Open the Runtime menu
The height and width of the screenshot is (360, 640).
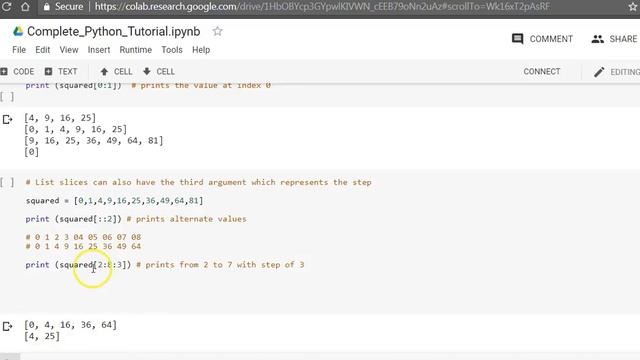(136, 50)
